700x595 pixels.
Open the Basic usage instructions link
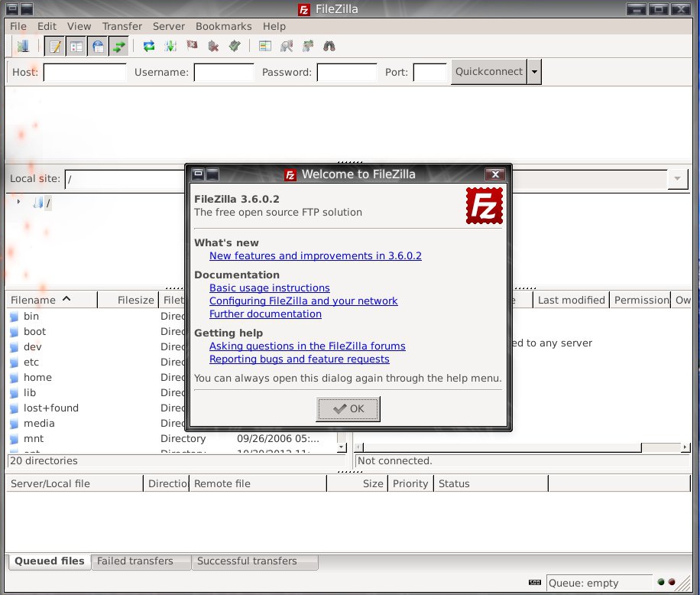tap(269, 288)
